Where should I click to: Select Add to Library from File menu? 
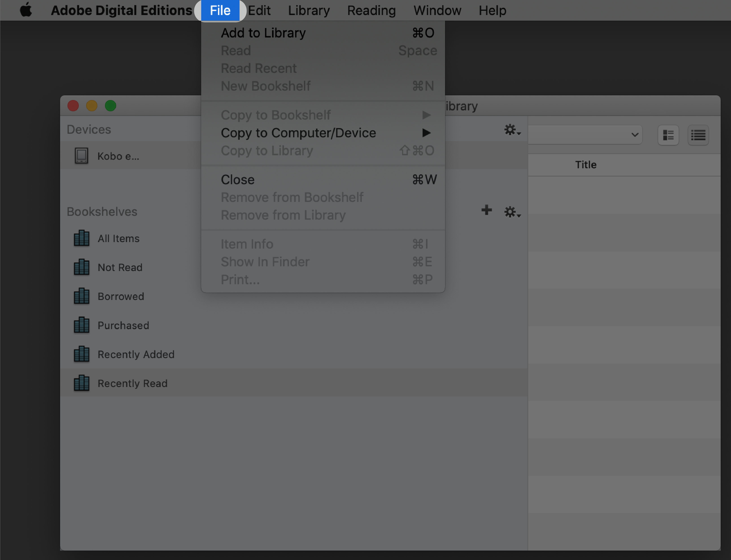(x=264, y=32)
